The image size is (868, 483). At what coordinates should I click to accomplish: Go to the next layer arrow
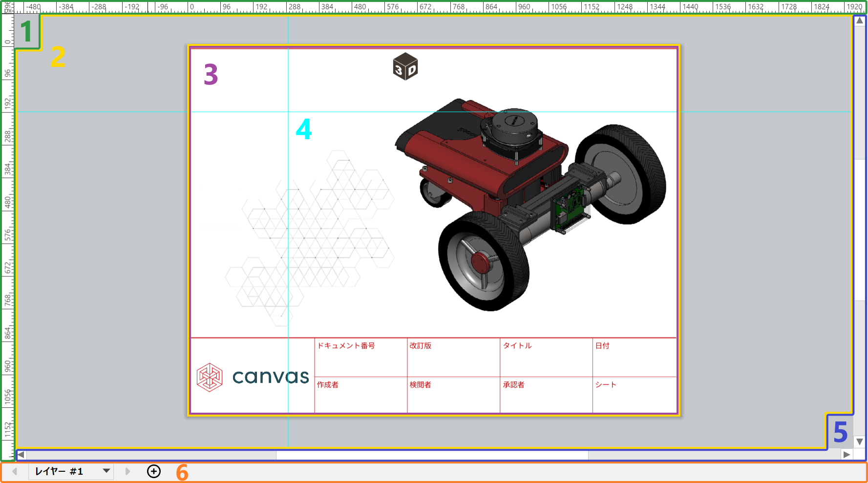[127, 471]
